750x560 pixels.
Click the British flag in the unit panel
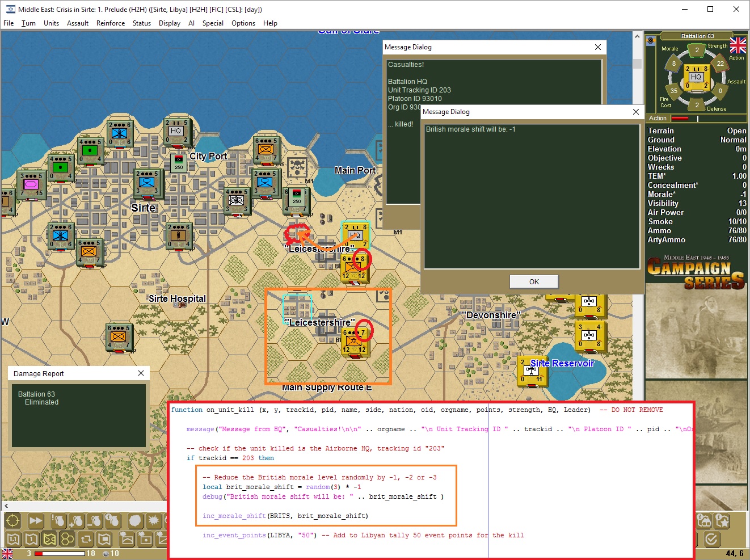738,45
